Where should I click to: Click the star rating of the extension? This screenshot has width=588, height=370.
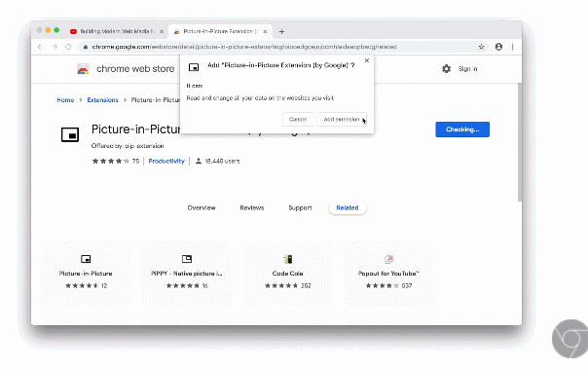point(111,161)
